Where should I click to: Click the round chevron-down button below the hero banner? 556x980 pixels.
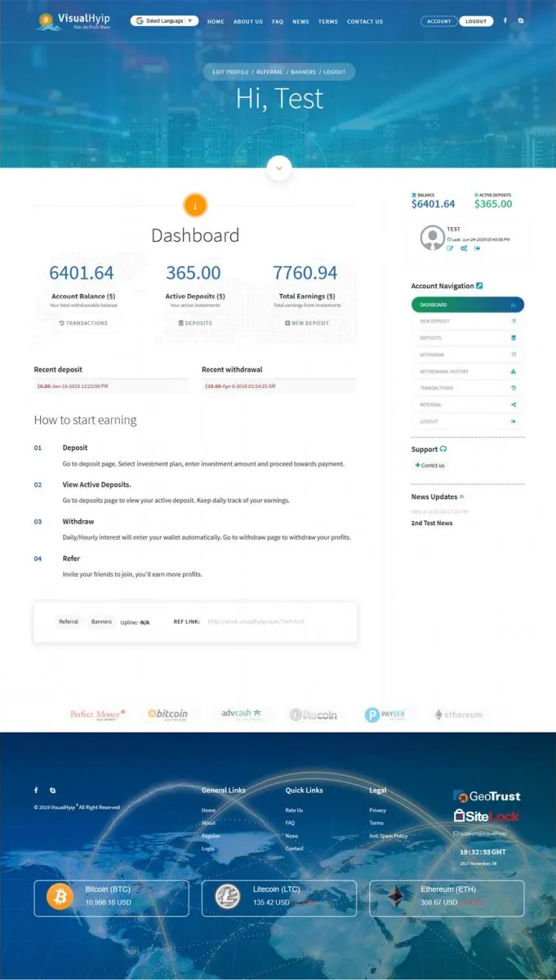coord(278,167)
